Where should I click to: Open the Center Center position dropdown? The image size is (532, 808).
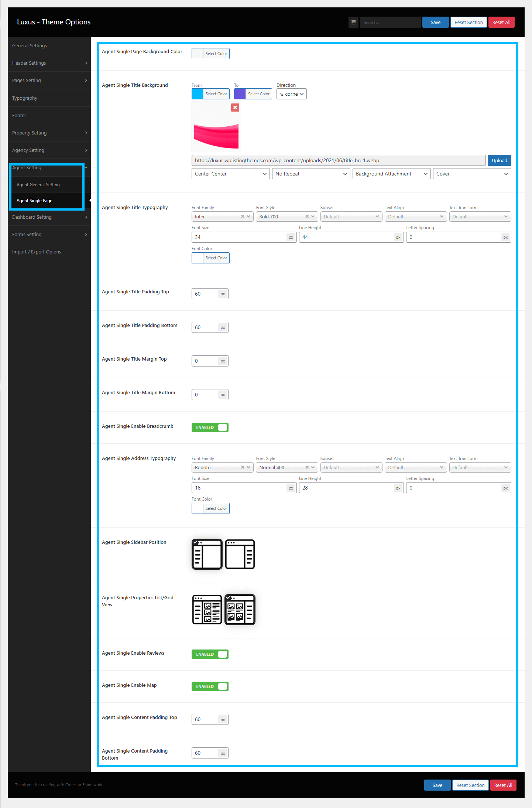230,174
